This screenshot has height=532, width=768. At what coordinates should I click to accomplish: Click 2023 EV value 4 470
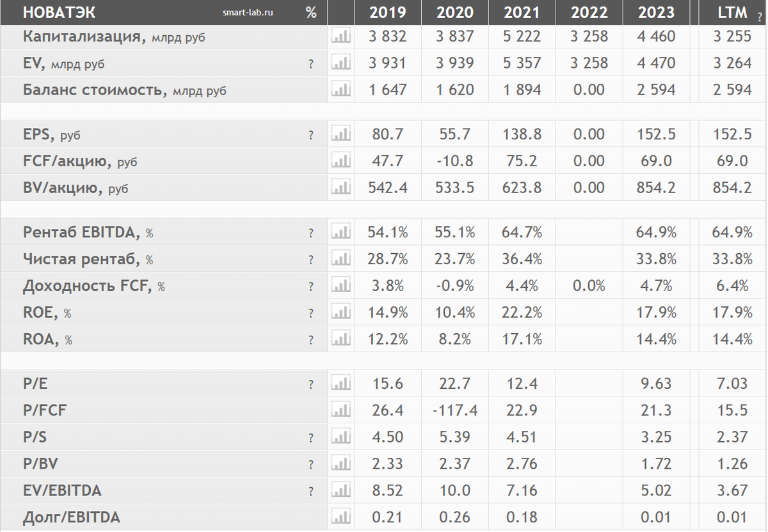pos(656,63)
